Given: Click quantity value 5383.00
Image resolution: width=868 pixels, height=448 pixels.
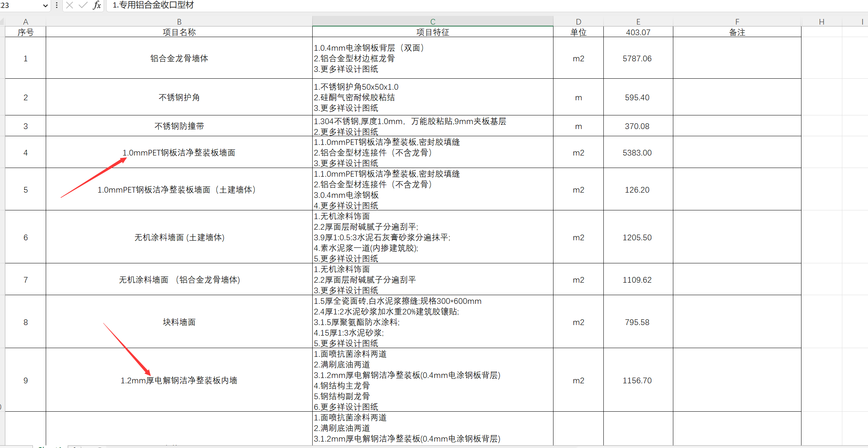Looking at the screenshot, I should [x=637, y=152].
